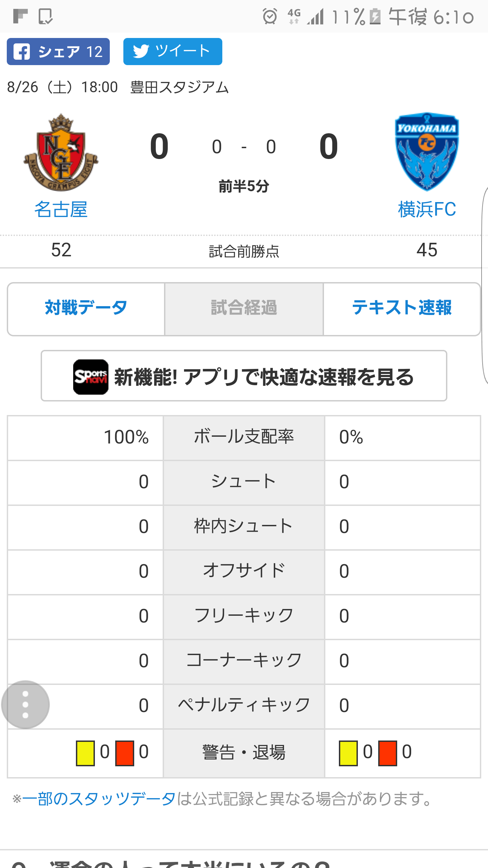Open the Yokohama FC team crest

(x=427, y=151)
